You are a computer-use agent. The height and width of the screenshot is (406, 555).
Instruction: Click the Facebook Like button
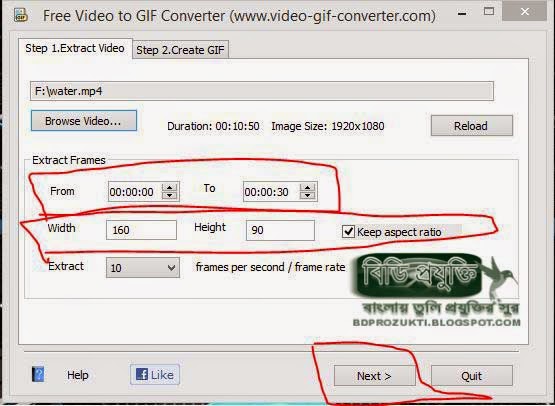[155, 374]
